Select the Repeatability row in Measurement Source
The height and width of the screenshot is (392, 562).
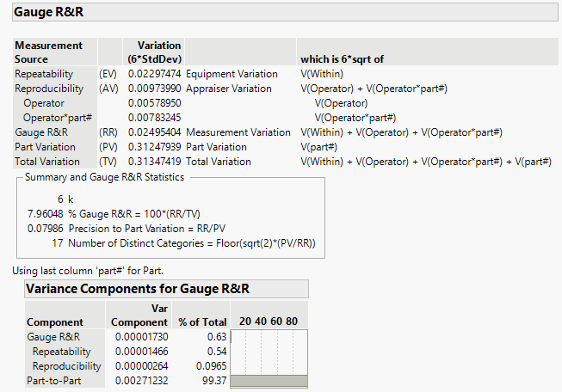pyautogui.click(x=44, y=75)
